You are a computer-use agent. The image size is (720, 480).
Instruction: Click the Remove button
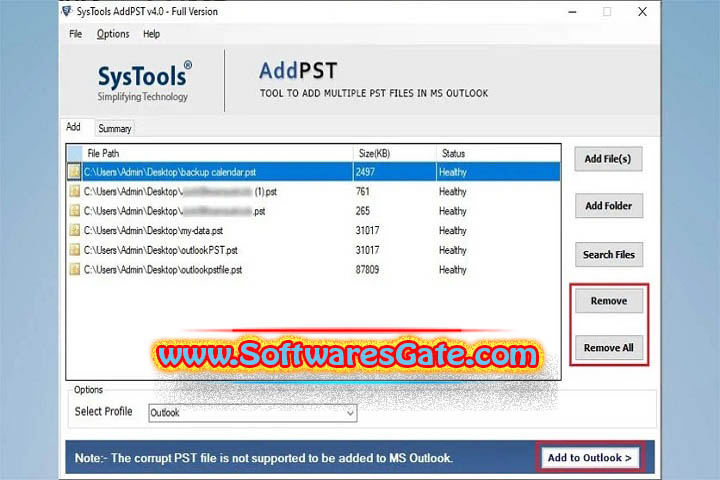pos(609,301)
